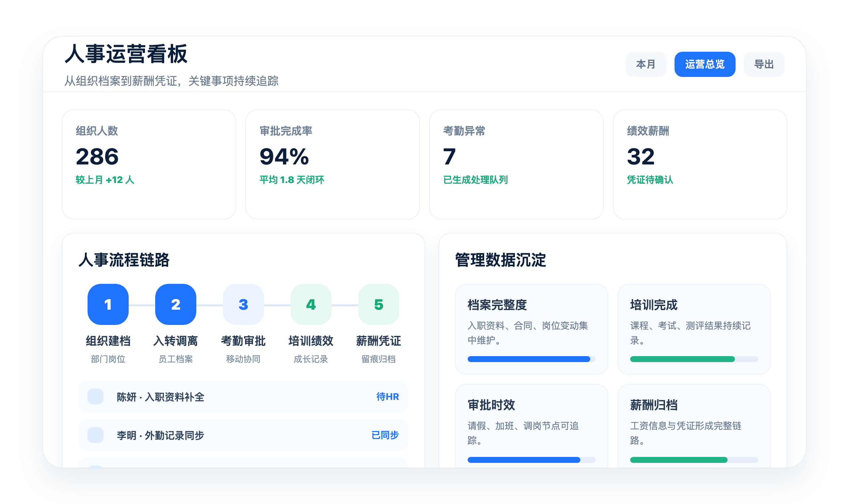Click the 培训完成 green progress bar
Viewport: 849px width, 504px height.
pyautogui.click(x=694, y=359)
